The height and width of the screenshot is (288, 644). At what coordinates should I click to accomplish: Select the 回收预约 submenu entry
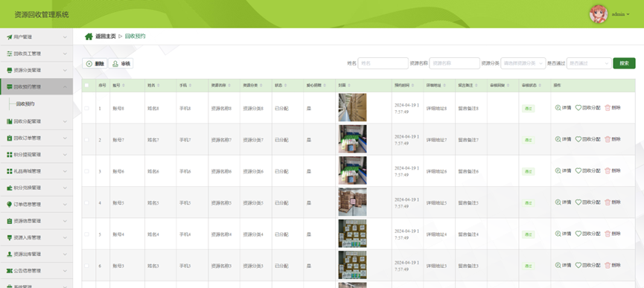click(x=25, y=103)
